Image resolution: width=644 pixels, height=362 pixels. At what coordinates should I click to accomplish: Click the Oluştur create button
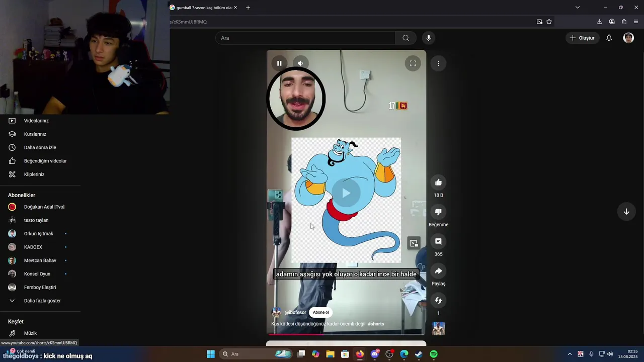coord(582,38)
